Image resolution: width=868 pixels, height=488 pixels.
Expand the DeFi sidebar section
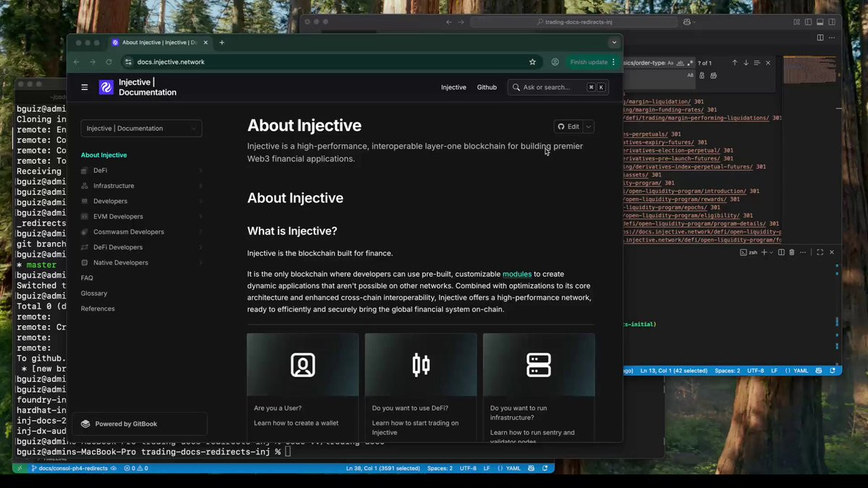200,171
